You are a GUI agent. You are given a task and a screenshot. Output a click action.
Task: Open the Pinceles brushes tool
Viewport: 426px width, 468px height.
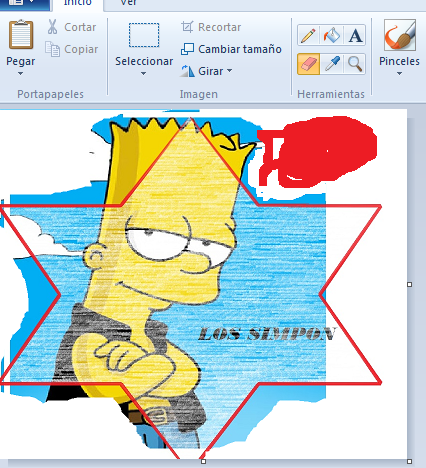click(399, 35)
